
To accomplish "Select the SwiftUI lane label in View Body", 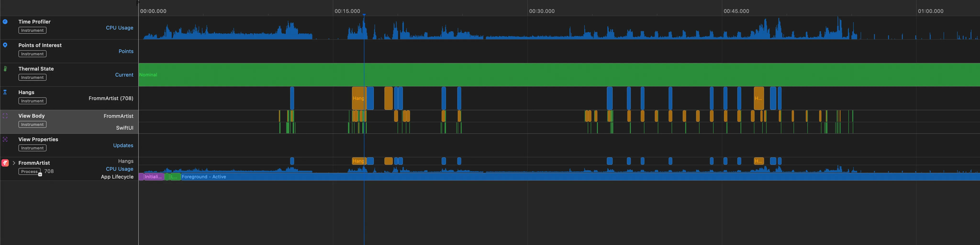I will click(125, 128).
